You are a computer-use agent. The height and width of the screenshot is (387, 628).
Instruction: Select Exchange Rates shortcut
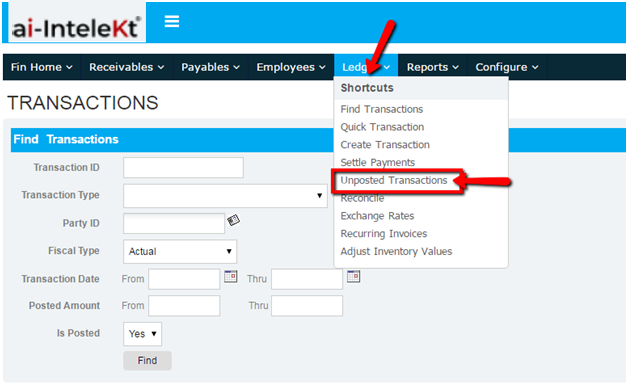pos(377,216)
